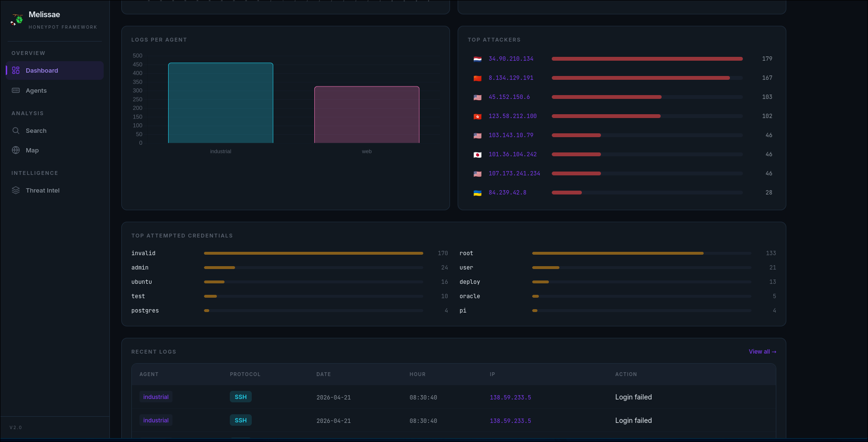Click the Dashboard grid icon
868x442 pixels.
pos(16,70)
